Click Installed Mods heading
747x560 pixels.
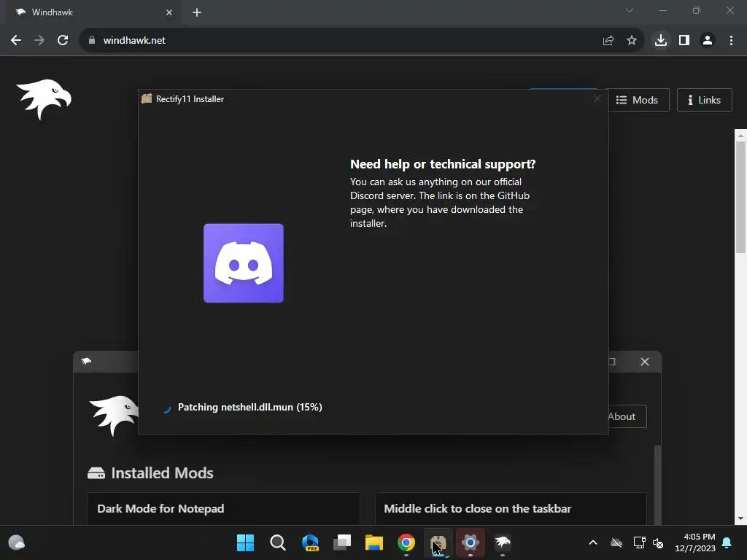(162, 472)
